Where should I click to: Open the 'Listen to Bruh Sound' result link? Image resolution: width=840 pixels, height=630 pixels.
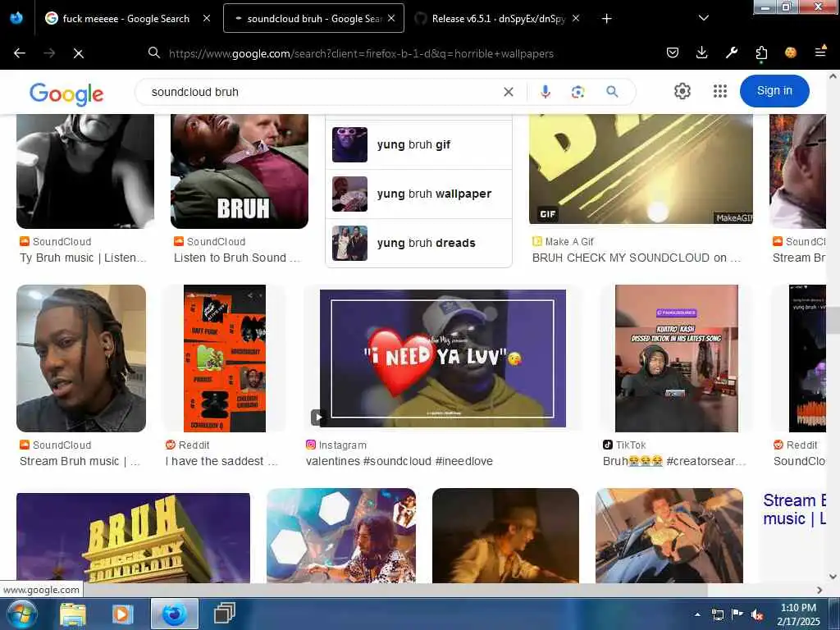point(237,258)
